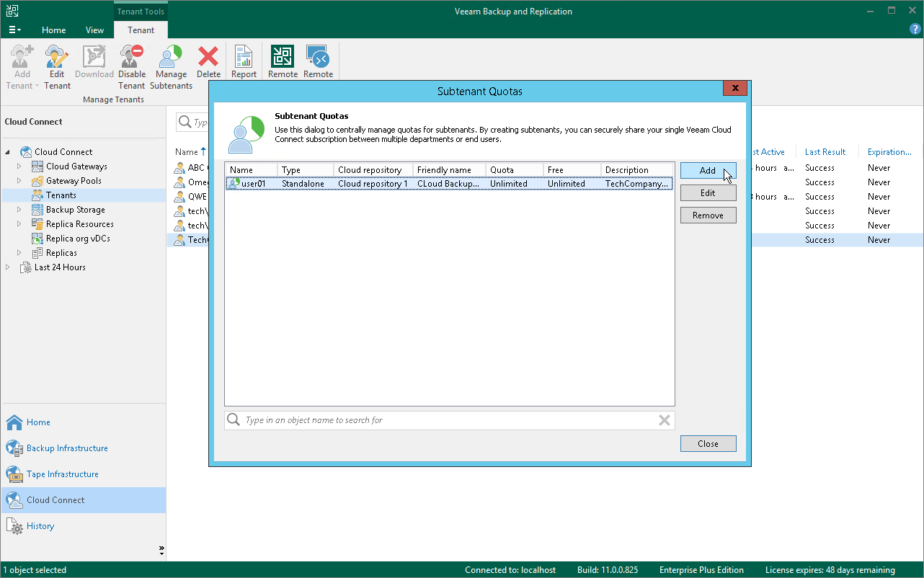Click "Connected to: localhost" in status bar
The width and height of the screenshot is (924, 578).
(x=510, y=570)
